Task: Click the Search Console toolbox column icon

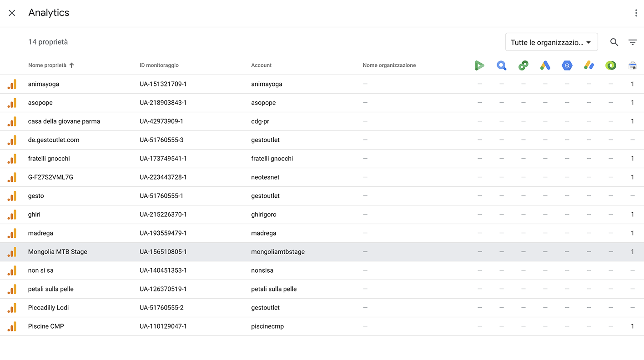Action: pyautogui.click(x=632, y=66)
